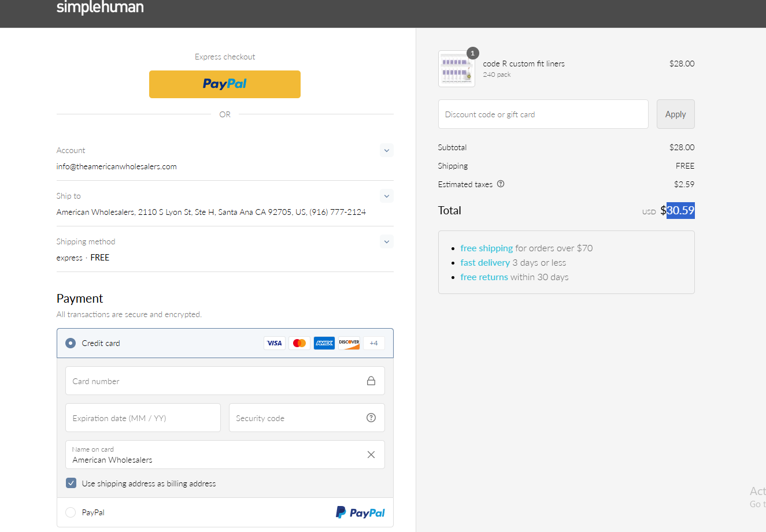Viewport: 766px width, 532px height.
Task: Click the simplehuman logo
Action: (100, 8)
